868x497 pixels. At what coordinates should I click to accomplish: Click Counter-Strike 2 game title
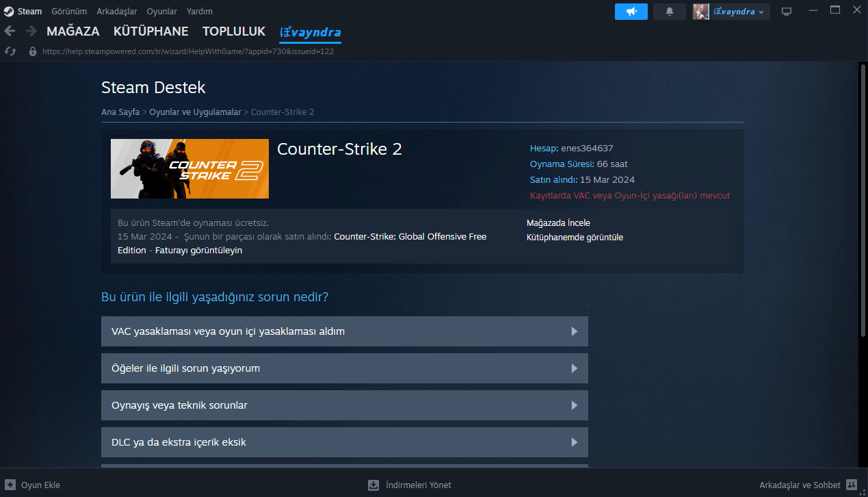pos(339,149)
